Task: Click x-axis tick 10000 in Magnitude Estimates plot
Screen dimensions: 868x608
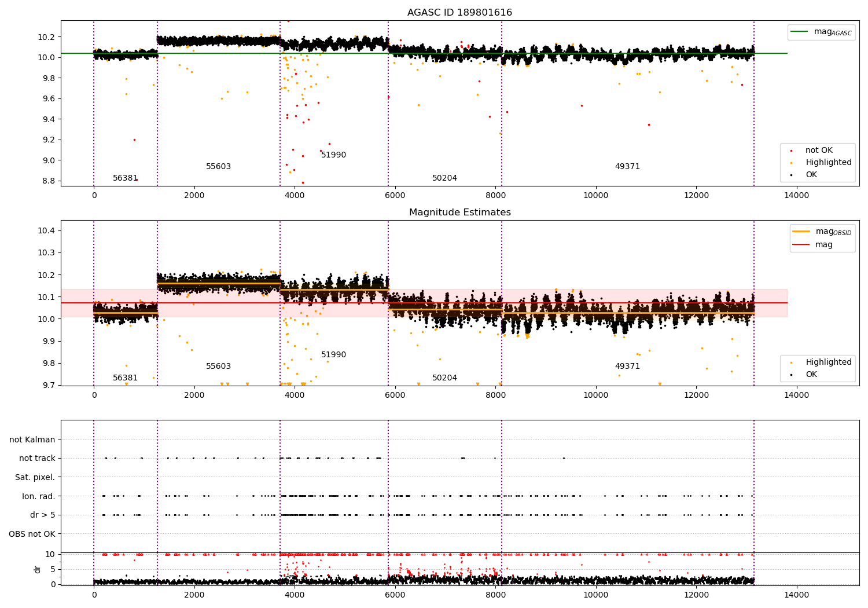Action: pos(595,395)
